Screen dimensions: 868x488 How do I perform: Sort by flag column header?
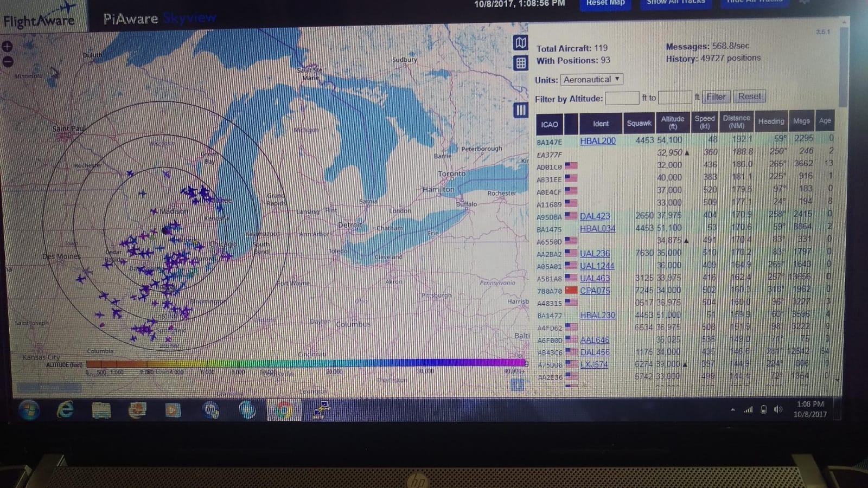click(571, 124)
